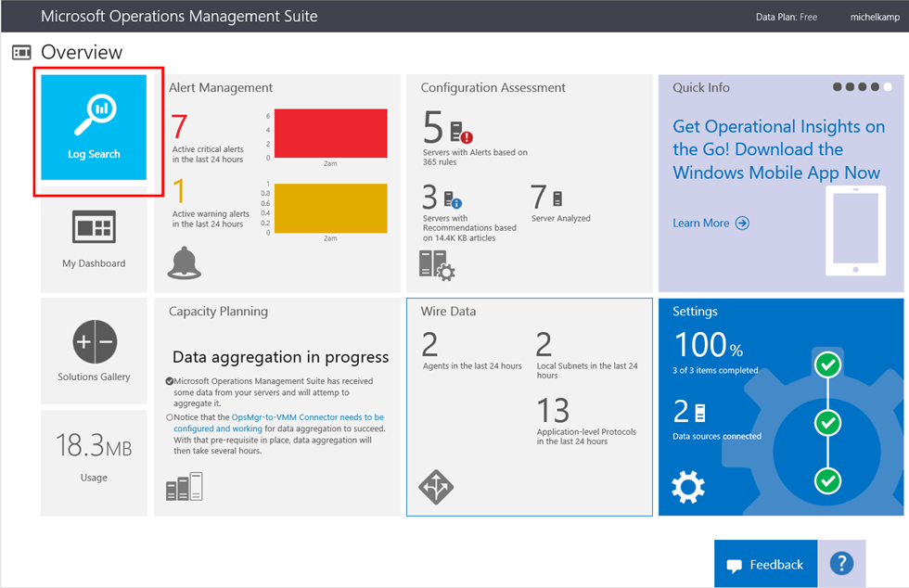Click the top green checkmark in Settings
Viewport: 909px width, 588px height.
coord(827,364)
